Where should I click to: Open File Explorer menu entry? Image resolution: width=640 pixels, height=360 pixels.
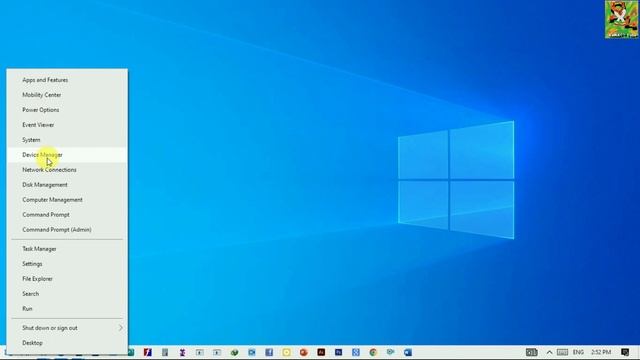[x=67, y=279]
